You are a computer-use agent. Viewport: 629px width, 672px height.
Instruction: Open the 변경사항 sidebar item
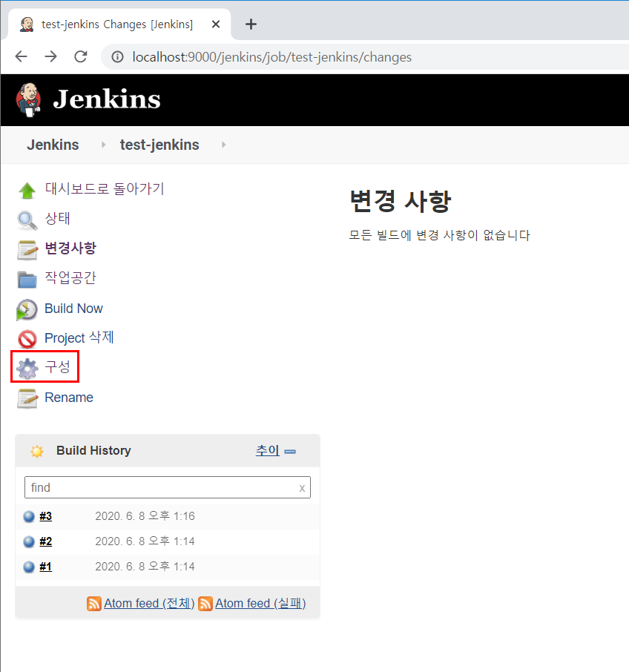point(70,248)
